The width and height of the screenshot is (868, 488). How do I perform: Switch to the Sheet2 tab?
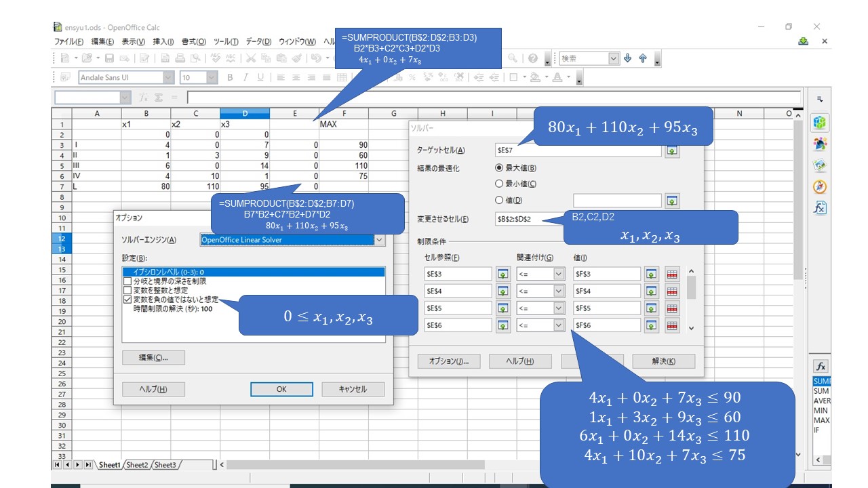click(x=137, y=465)
